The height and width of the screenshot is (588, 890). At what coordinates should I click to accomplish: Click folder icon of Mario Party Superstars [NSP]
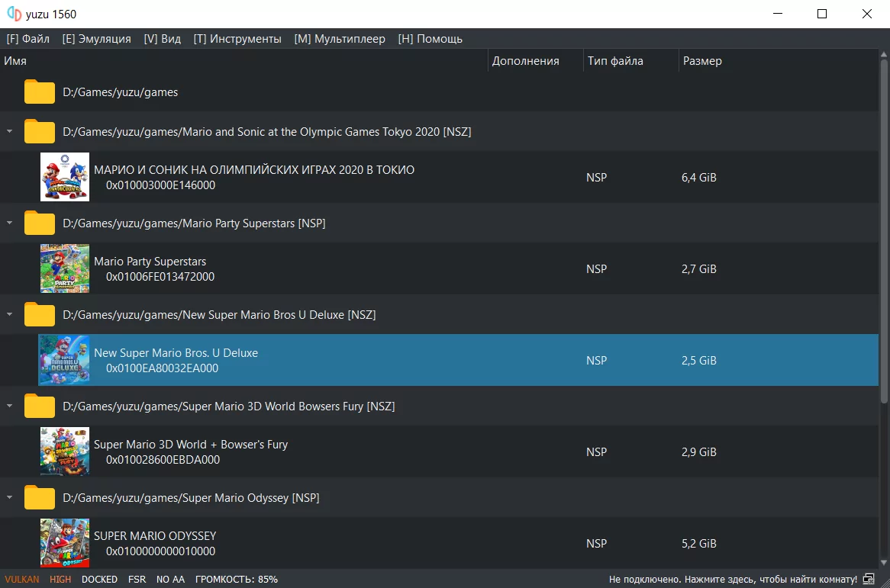coord(39,223)
